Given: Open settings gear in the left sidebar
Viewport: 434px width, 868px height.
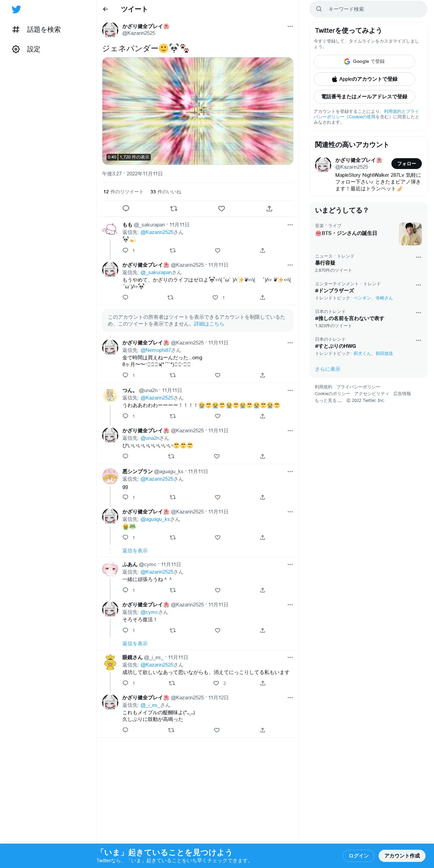Looking at the screenshot, I should (16, 49).
